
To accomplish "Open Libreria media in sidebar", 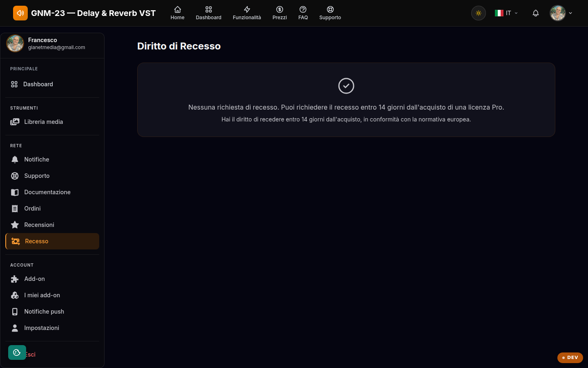I will (52, 122).
